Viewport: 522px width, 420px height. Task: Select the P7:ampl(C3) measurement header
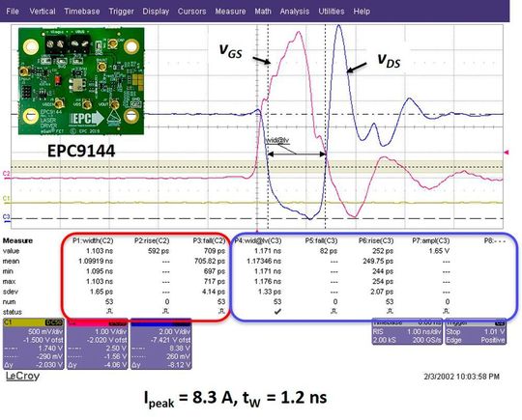(x=431, y=240)
